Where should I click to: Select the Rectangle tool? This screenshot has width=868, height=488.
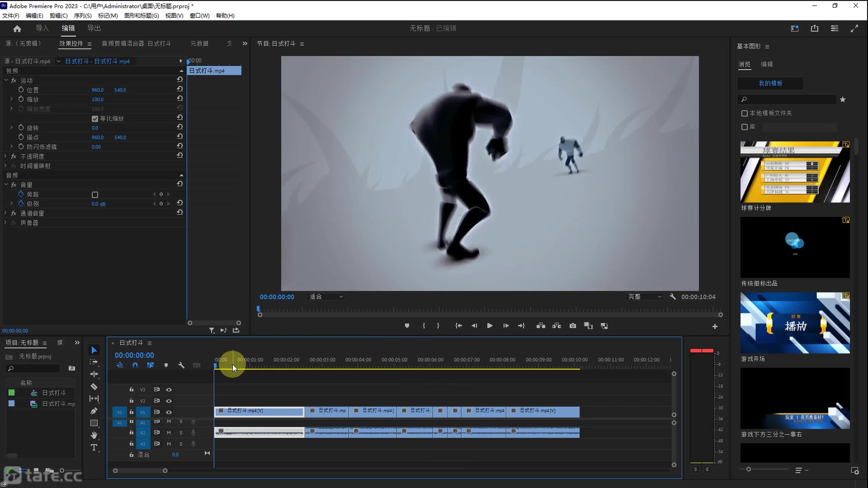pyautogui.click(x=94, y=423)
